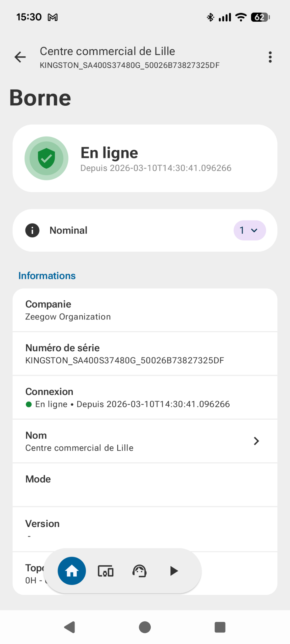Open the Nom row chevron
The image size is (290, 644).
pyautogui.click(x=256, y=441)
